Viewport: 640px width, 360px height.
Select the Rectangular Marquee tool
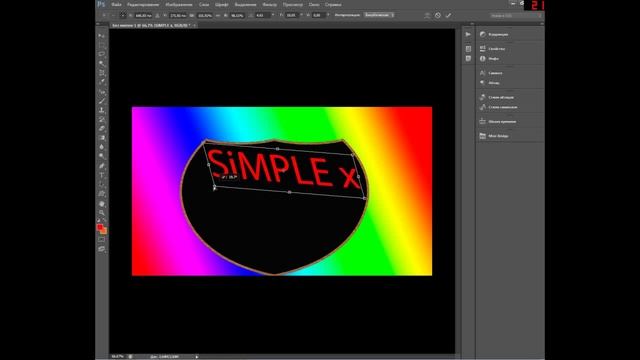101,45
